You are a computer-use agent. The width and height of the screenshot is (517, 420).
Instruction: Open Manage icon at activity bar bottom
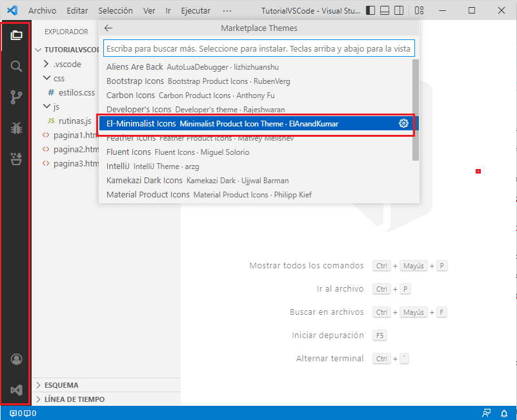pyautogui.click(x=16, y=390)
